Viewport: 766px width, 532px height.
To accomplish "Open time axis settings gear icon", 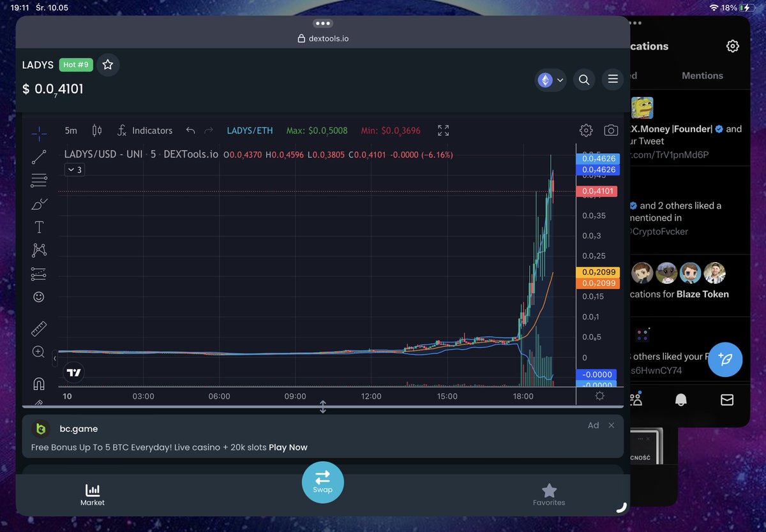I will (599, 396).
